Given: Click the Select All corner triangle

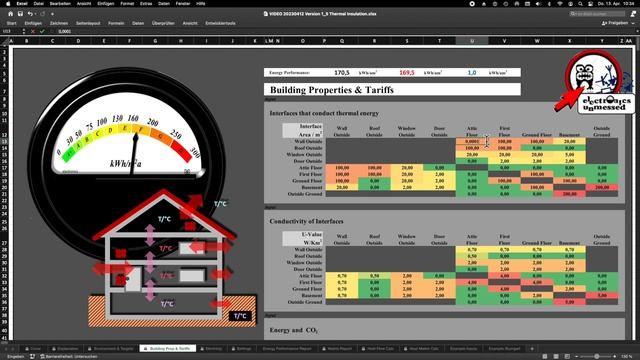Looking at the screenshot, I should (x=4, y=41).
